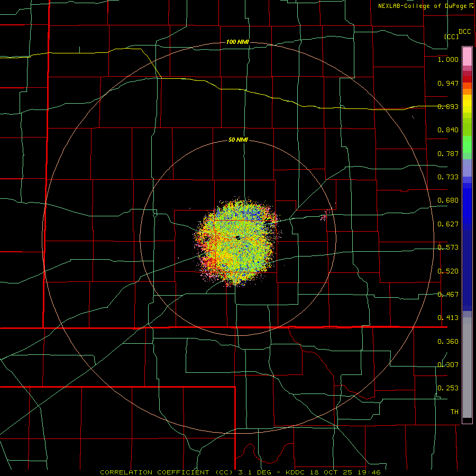Viewport: 476px width, 476px height.
Task: Click the [CC] unit label above colorbar
Action: click(x=452, y=36)
